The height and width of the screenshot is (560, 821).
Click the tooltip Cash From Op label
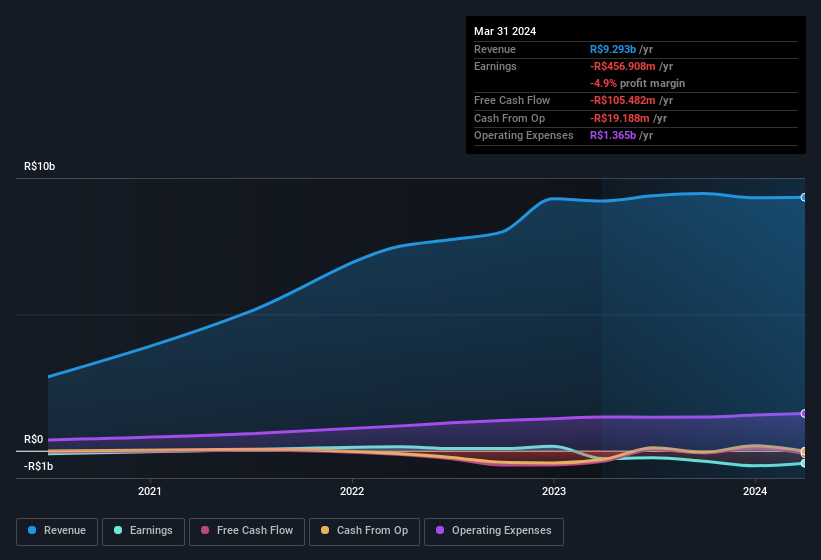tap(509, 118)
